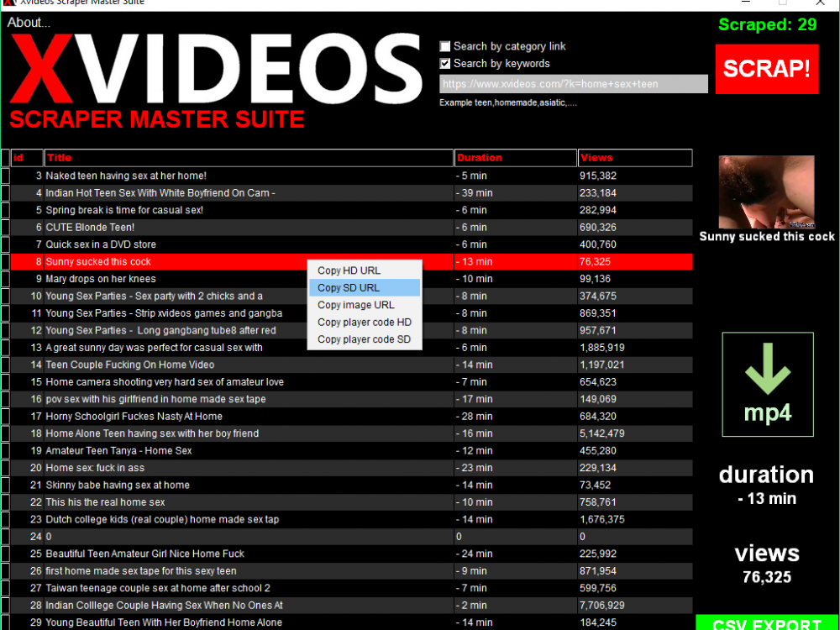Enable the Search by category link checkbox
The height and width of the screenshot is (630, 840).
pos(444,46)
